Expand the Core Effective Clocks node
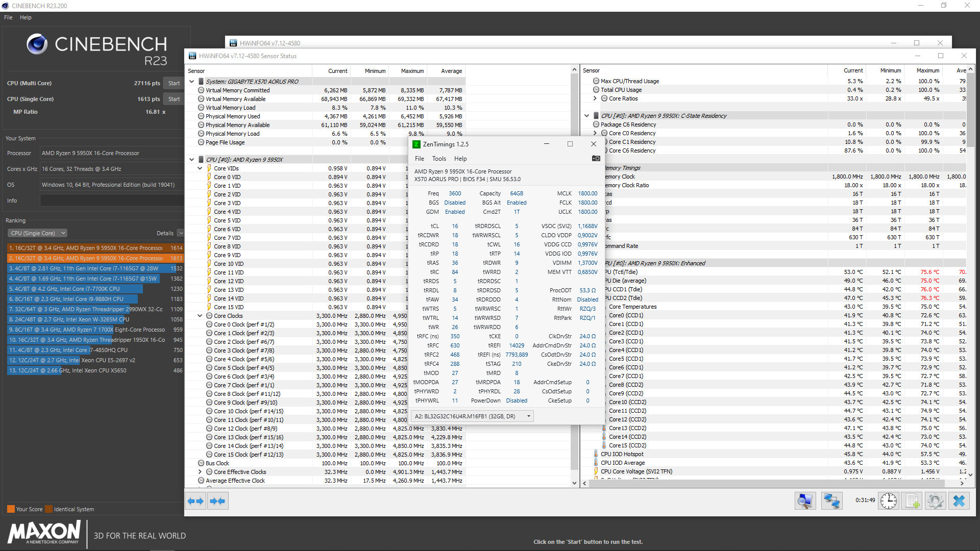This screenshot has width=980, height=551. click(x=200, y=472)
